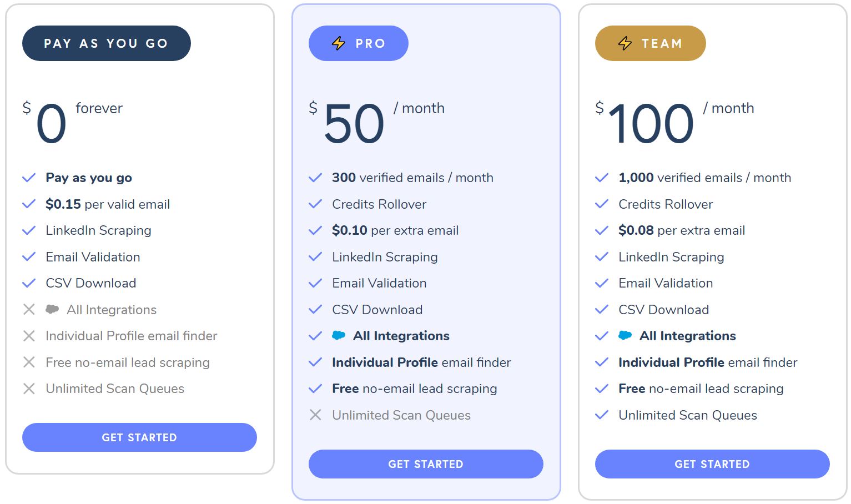
Task: Select the Pay As You Go plan badge
Action: click(106, 43)
